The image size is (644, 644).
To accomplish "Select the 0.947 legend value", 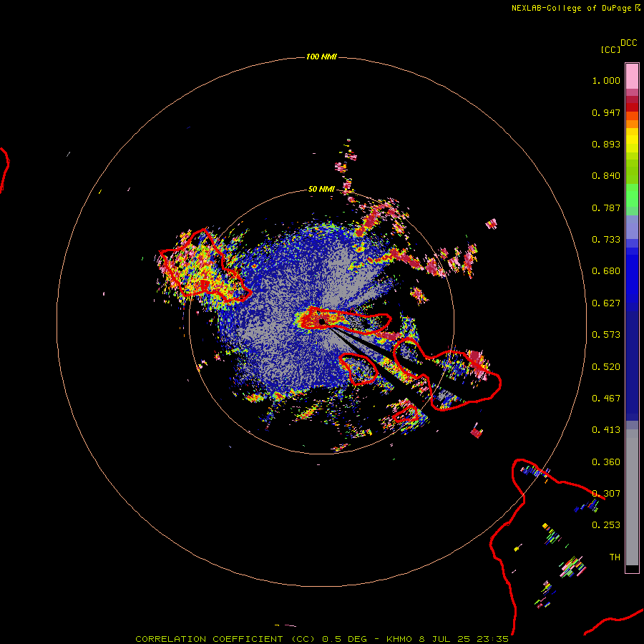I will [606, 112].
